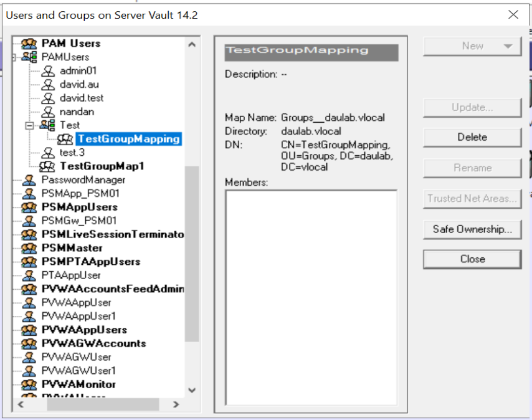
Task: Open the New dropdown button
Action: point(472,46)
